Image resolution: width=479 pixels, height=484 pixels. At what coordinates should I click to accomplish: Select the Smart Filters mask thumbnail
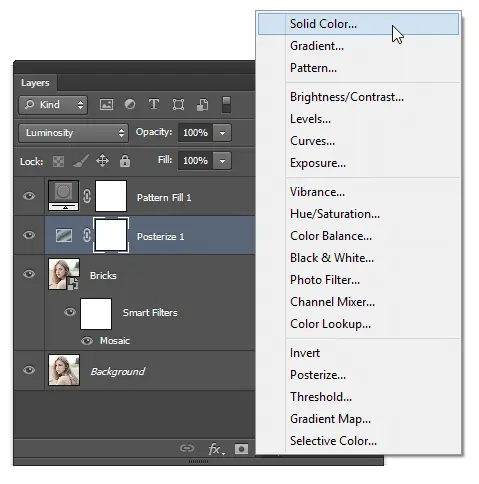(96, 314)
